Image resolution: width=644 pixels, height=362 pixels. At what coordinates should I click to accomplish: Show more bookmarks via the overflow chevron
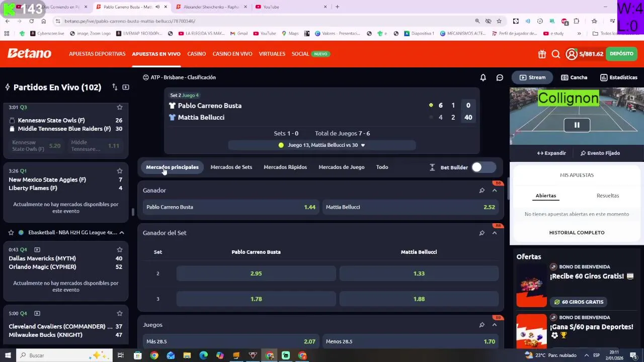pyautogui.click(x=579, y=34)
